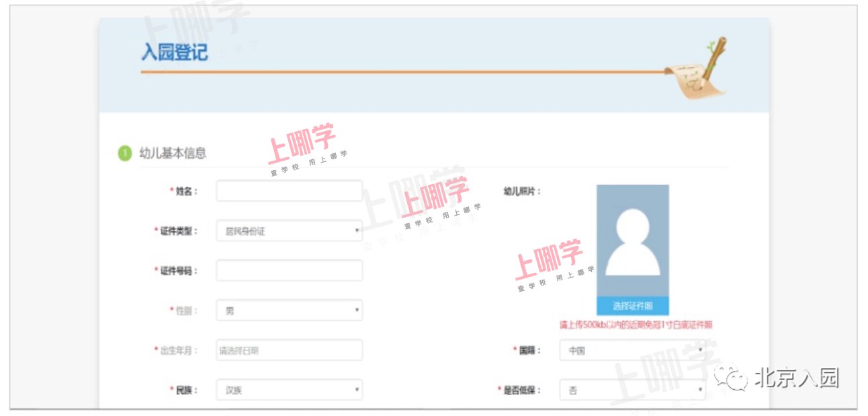Open the 出生年月 date picker field
This screenshot has height=416, width=868.
pos(289,350)
